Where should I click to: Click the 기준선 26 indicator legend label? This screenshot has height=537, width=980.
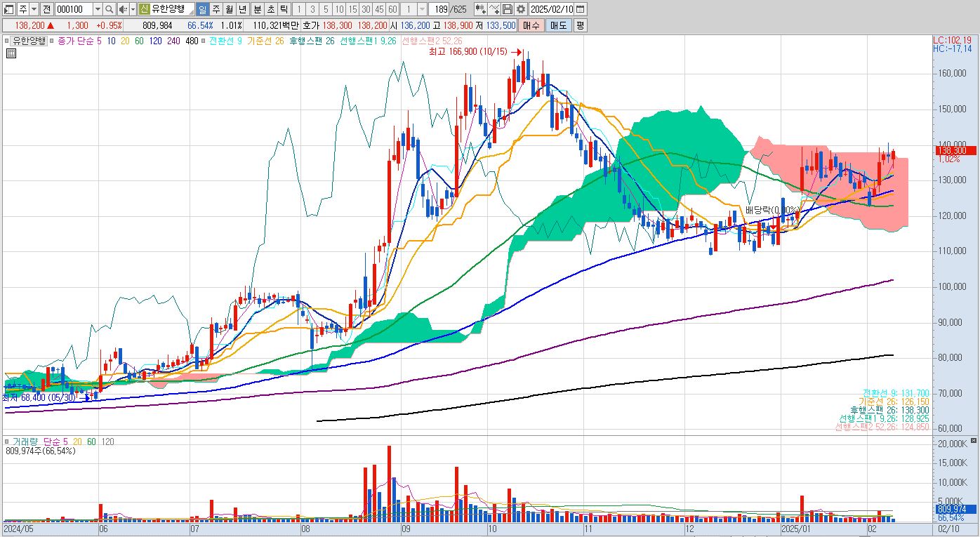pos(265,41)
